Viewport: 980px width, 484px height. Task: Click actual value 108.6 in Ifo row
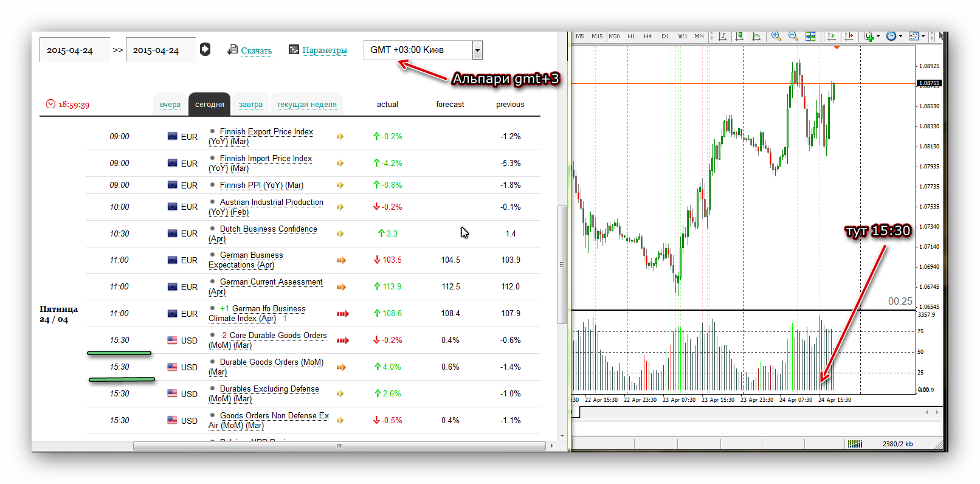[392, 313]
